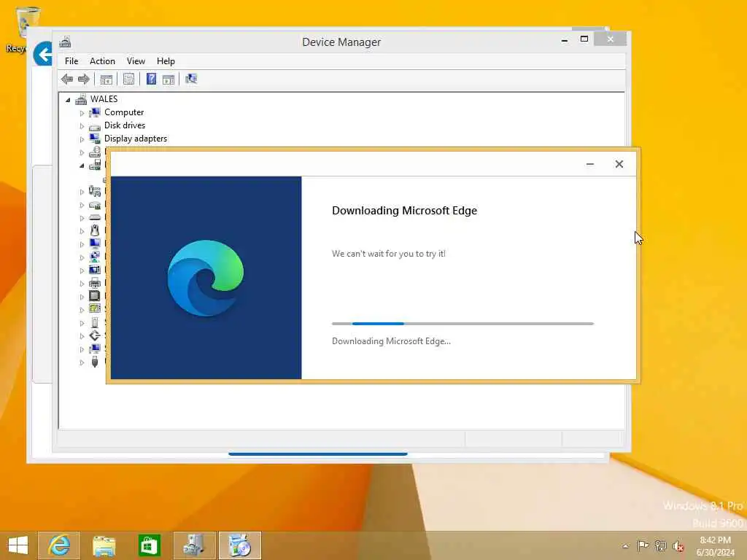Minimize the Microsoft Edge installer dialog

coord(589,164)
